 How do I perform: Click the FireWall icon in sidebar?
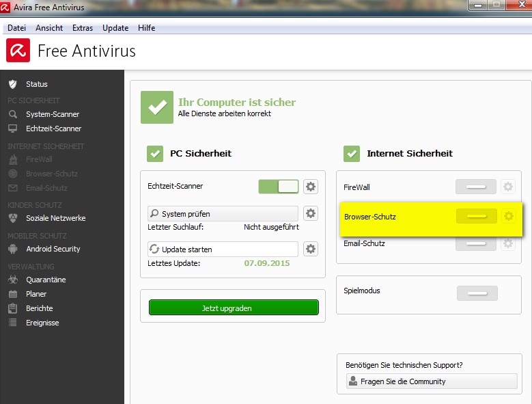pos(13,159)
